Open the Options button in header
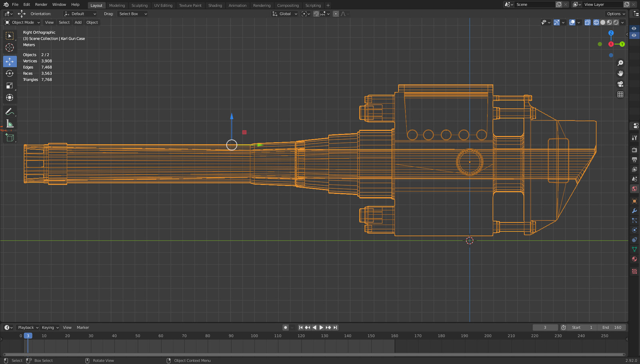The height and width of the screenshot is (364, 640). 616,14
